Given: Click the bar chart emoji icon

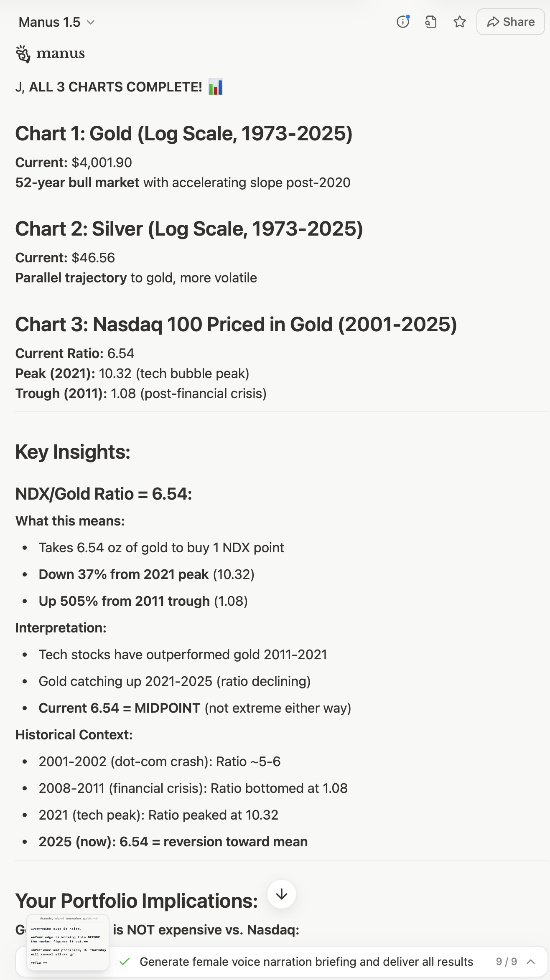Looking at the screenshot, I should 216,87.
